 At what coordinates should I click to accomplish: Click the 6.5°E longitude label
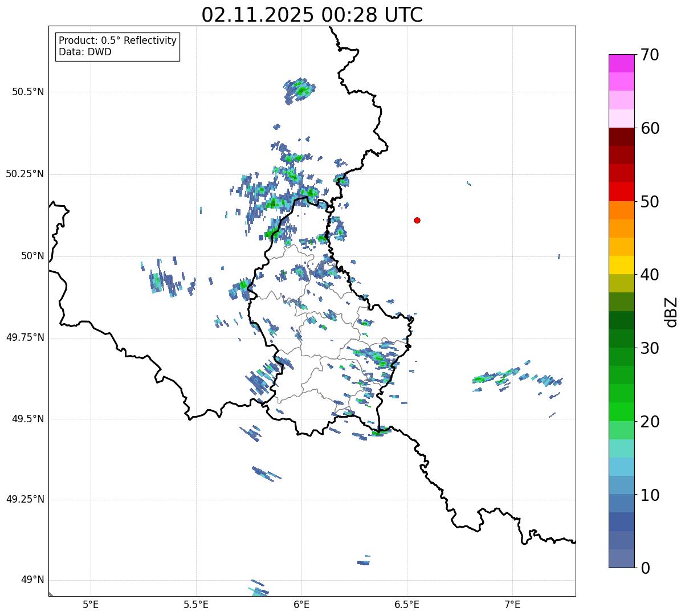(x=407, y=604)
